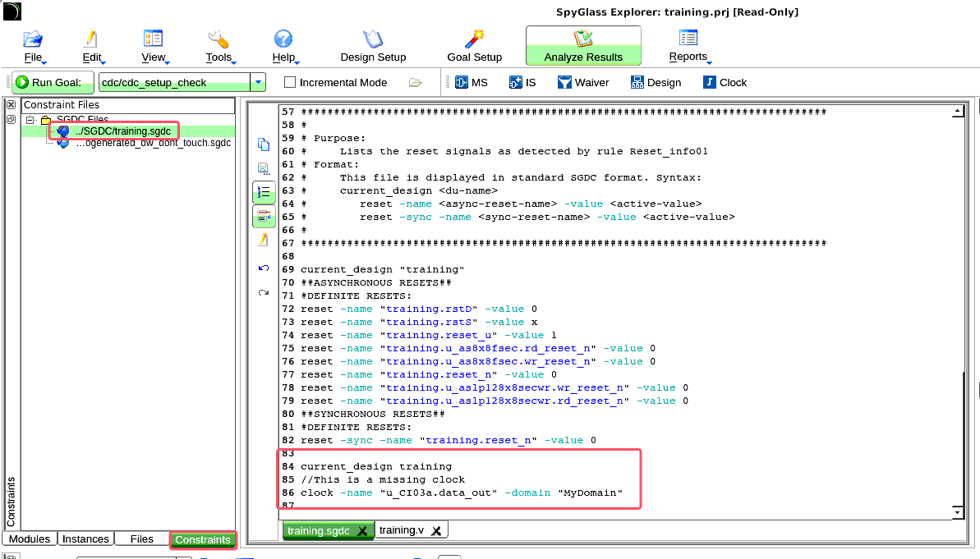This screenshot has height=559, width=980.
Task: Open the Reports menu
Action: pos(688,46)
